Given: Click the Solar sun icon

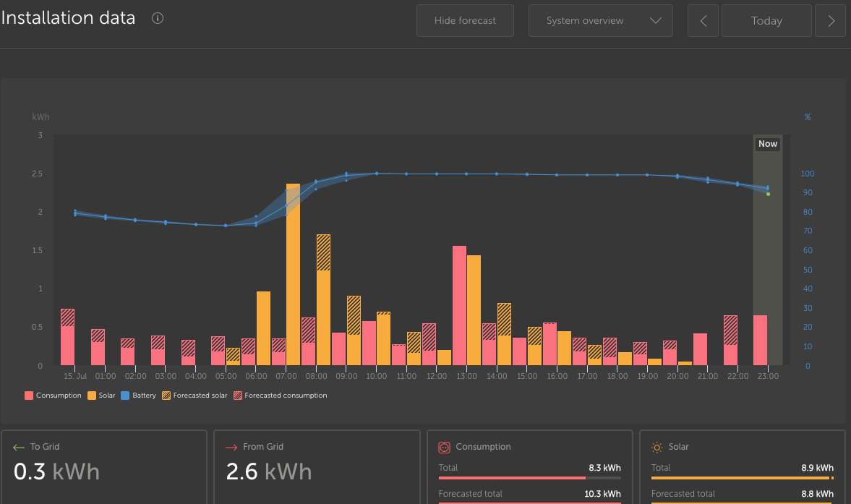Looking at the screenshot, I should [x=657, y=448].
